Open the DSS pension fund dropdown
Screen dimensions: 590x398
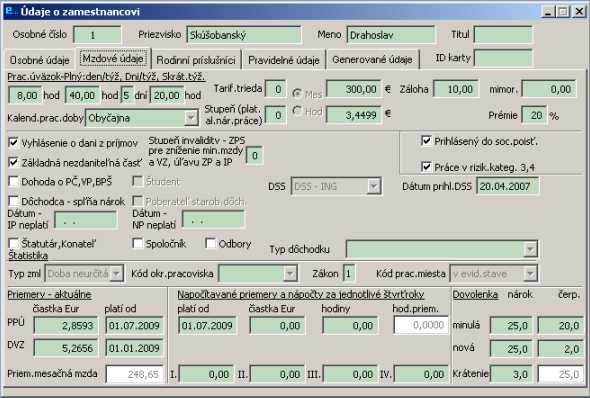click(374, 186)
